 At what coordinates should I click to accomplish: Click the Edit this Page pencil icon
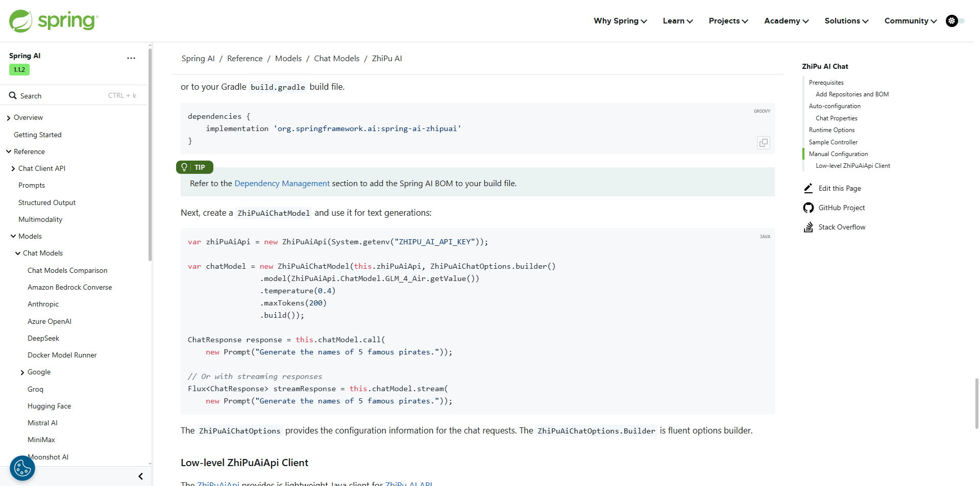[808, 188]
